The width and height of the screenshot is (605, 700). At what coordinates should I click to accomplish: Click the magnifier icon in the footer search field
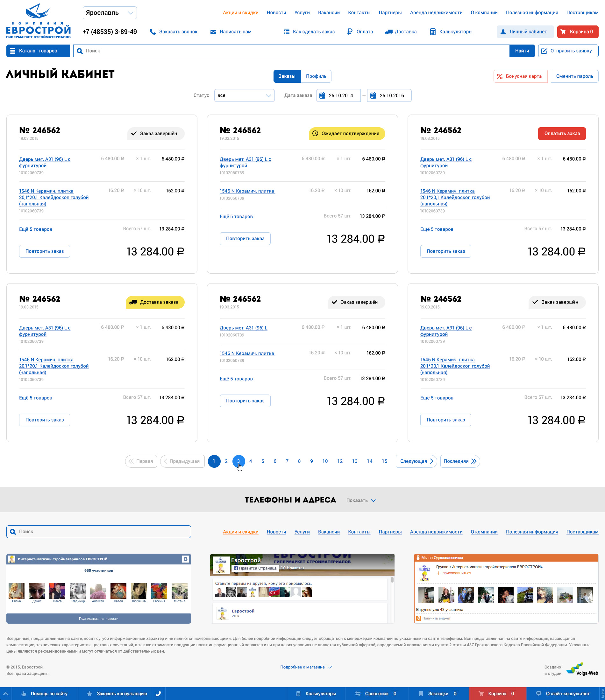[13, 532]
